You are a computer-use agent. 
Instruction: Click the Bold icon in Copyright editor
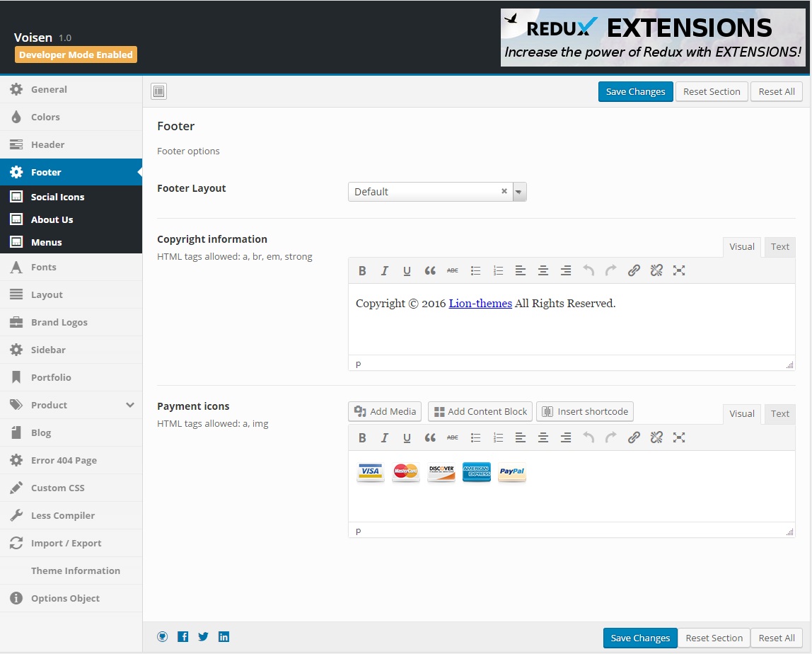tap(362, 270)
